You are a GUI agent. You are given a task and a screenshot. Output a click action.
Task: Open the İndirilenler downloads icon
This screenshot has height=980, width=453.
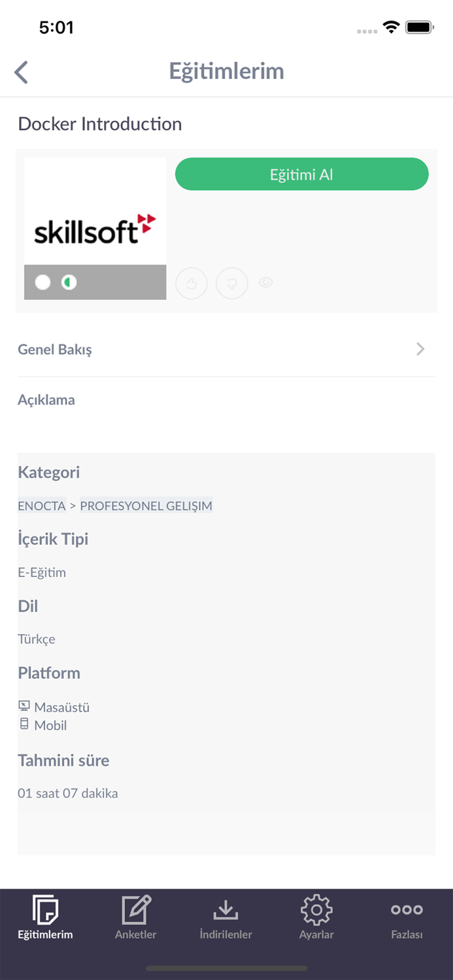[x=226, y=908]
